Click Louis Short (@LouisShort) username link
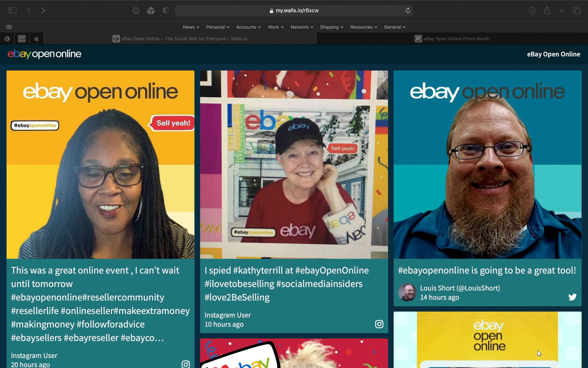Image resolution: width=588 pixels, height=368 pixels. [460, 288]
